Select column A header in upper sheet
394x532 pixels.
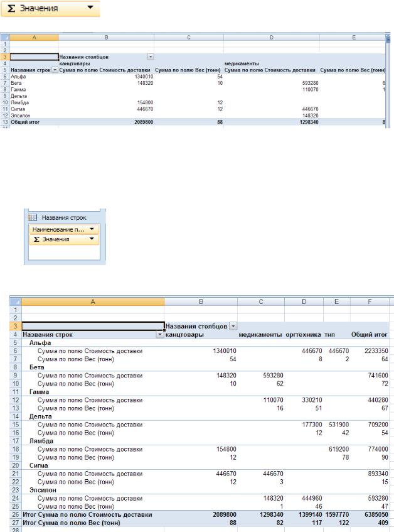(x=34, y=38)
